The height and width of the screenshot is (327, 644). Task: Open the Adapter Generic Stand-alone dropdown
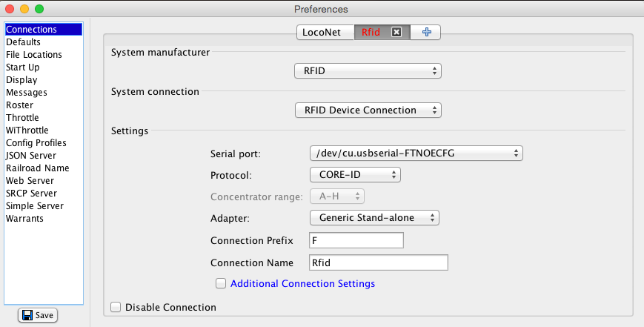tap(374, 218)
